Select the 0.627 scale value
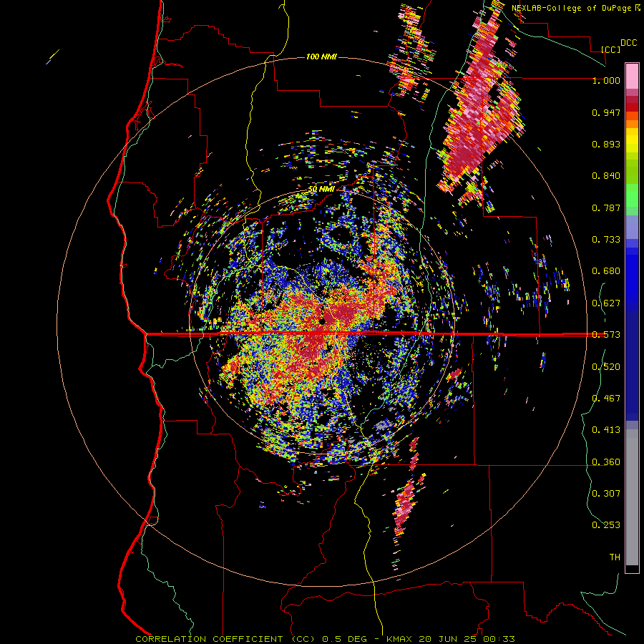Screen dimensions: 644x644 pos(606,303)
